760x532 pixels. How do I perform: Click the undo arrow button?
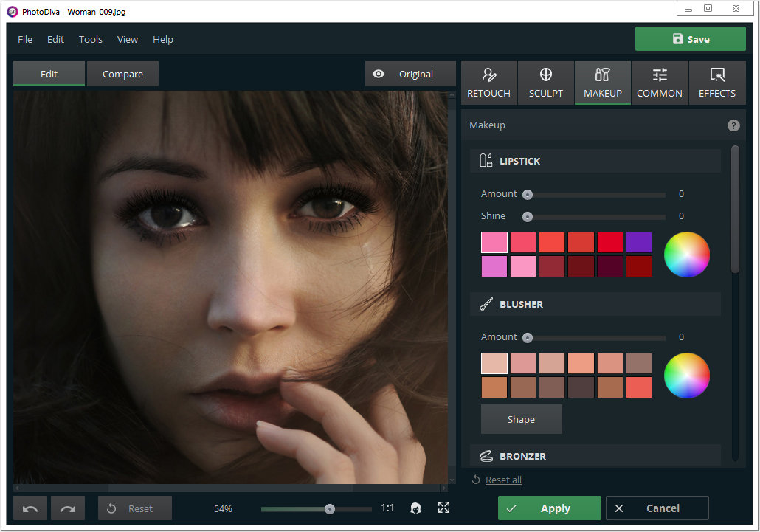click(x=30, y=508)
